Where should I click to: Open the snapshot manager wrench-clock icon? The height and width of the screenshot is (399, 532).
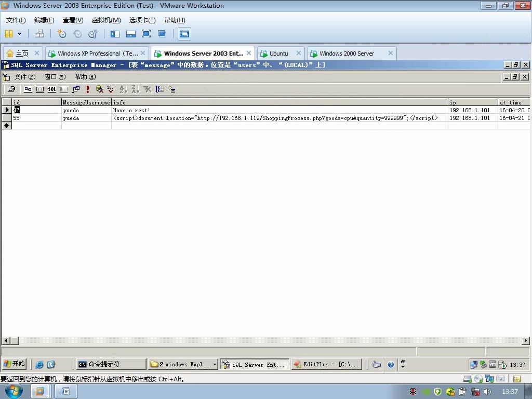click(x=92, y=34)
